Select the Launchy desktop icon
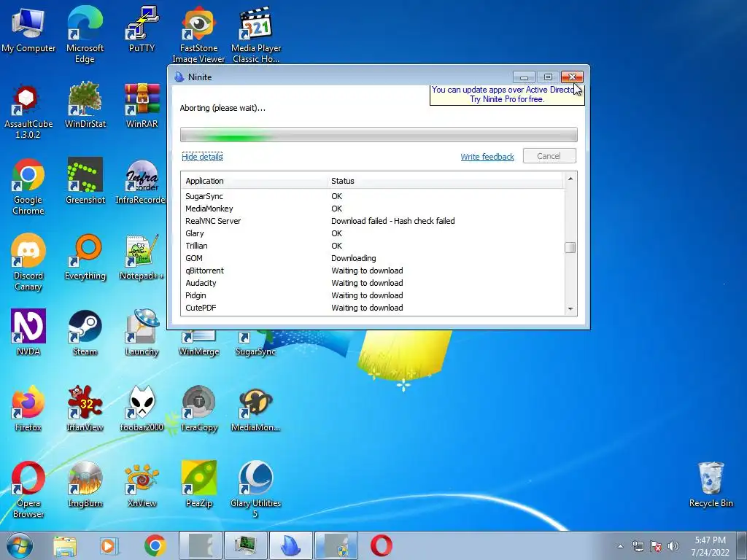Image resolution: width=747 pixels, height=560 pixels. tap(142, 332)
